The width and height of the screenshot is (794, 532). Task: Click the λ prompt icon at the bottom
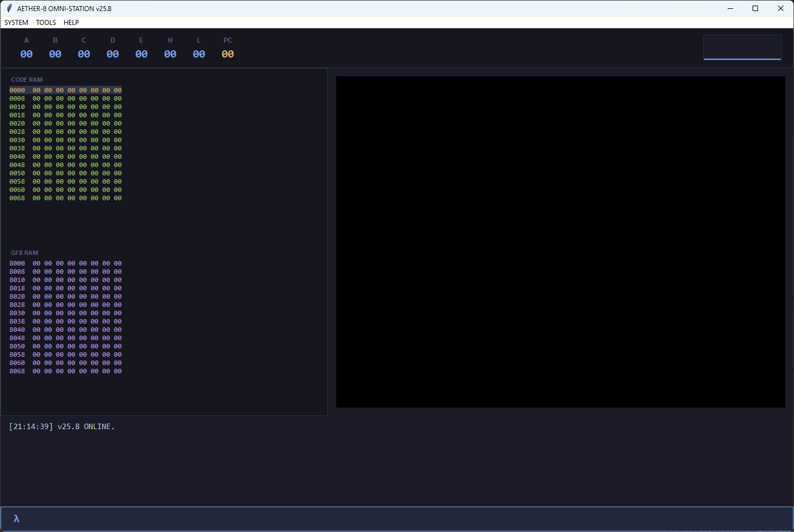click(16, 519)
